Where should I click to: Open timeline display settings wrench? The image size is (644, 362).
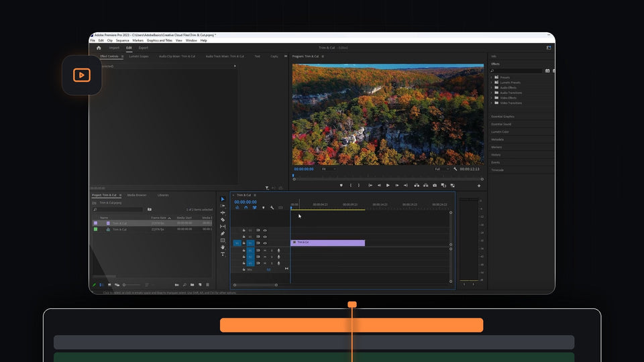coord(272,208)
